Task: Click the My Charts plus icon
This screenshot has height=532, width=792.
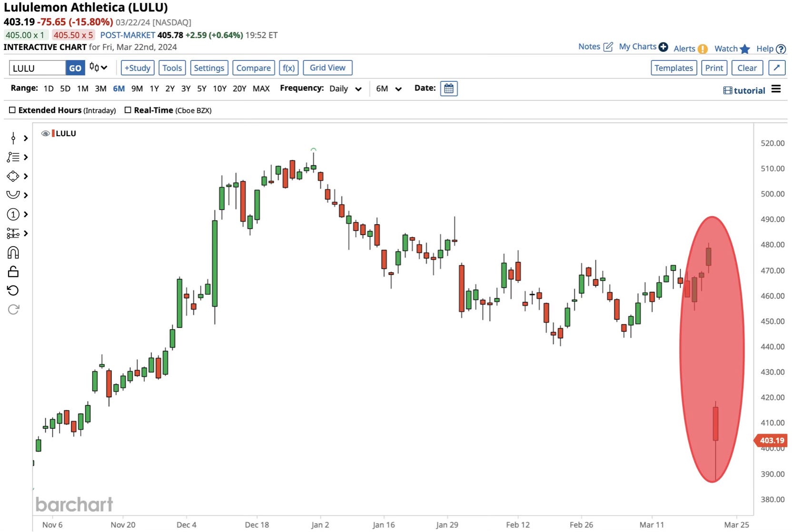Action: [663, 47]
